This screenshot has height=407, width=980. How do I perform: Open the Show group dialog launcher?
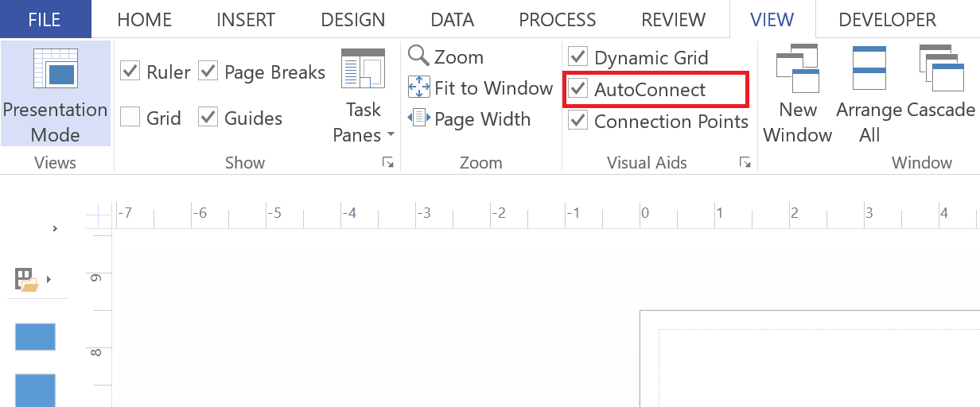point(387,162)
